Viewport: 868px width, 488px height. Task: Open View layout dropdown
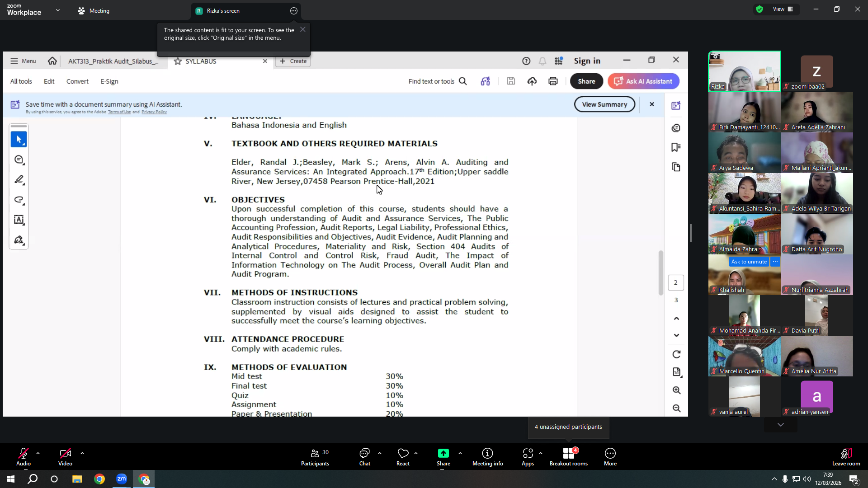point(783,9)
